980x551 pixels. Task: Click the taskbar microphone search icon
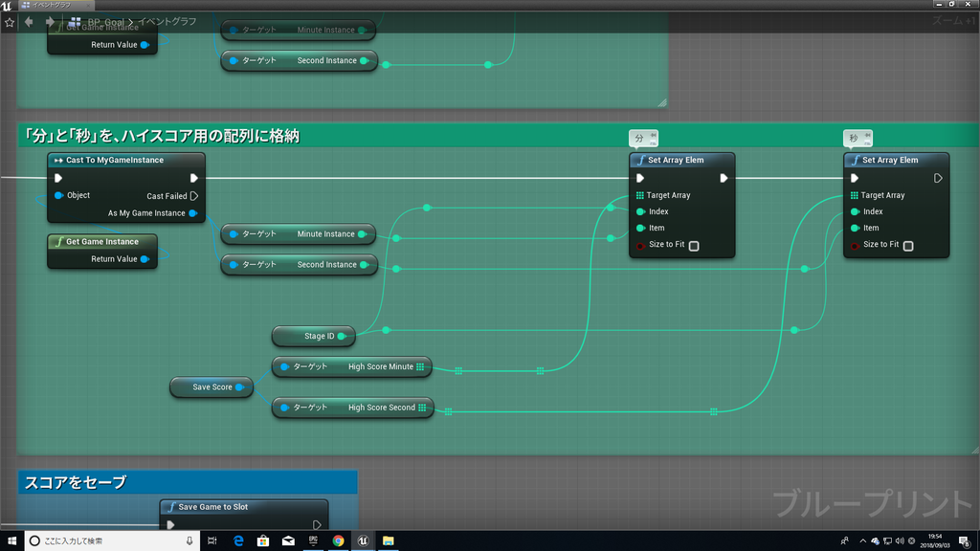(x=189, y=541)
